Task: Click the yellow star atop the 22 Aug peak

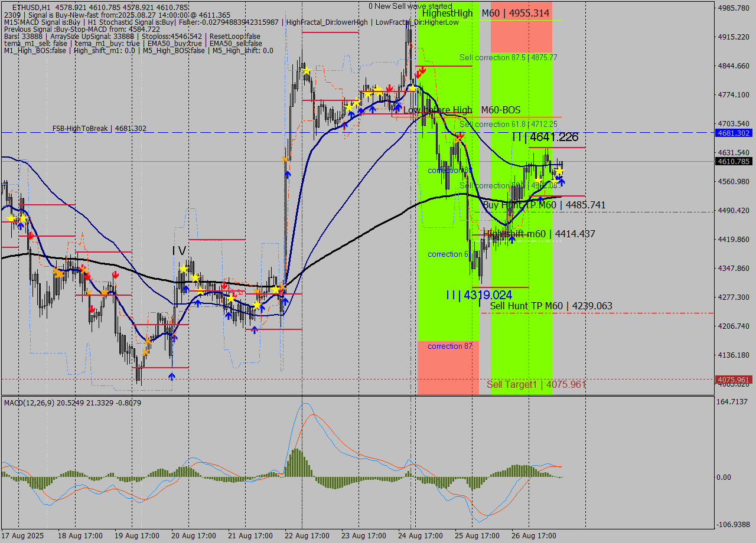Action: coord(307,71)
